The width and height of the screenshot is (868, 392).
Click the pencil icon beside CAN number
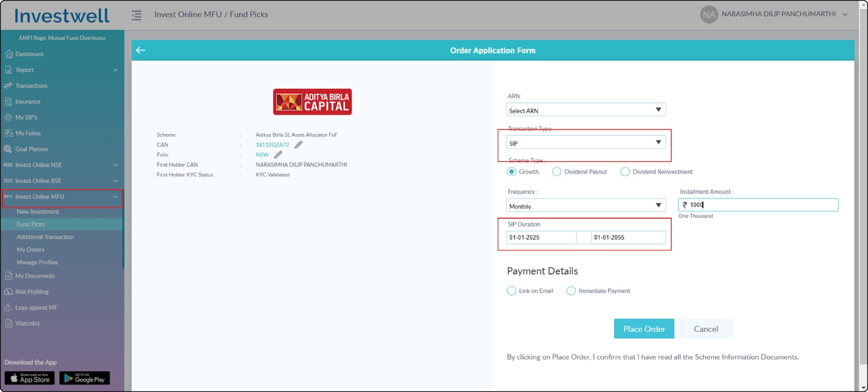pyautogui.click(x=298, y=144)
